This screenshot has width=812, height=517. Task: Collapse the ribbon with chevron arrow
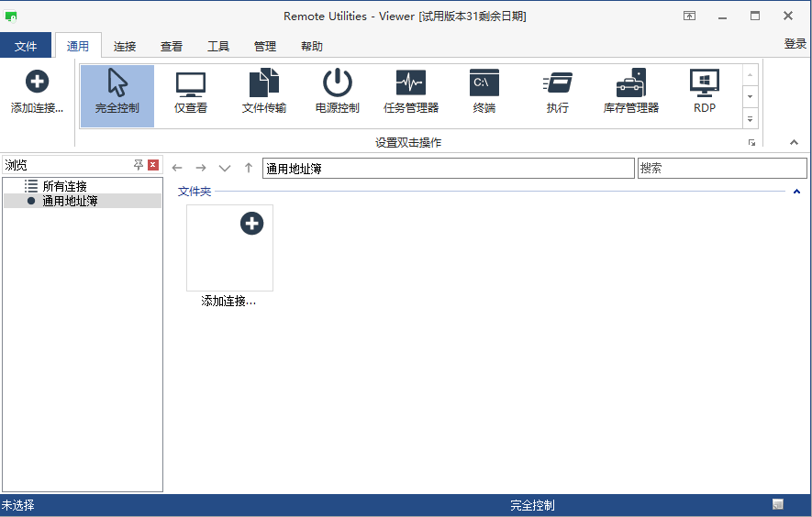tap(794, 142)
